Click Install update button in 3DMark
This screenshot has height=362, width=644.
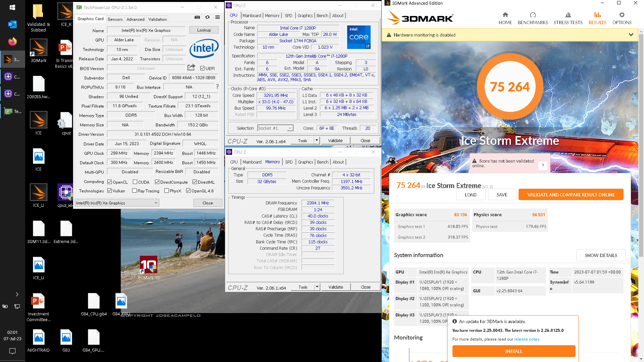(514, 351)
